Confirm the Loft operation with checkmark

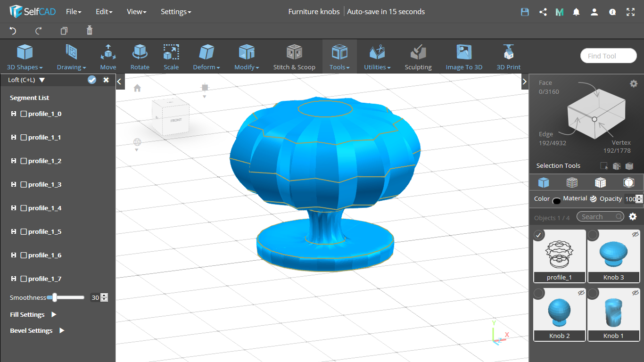(x=92, y=80)
